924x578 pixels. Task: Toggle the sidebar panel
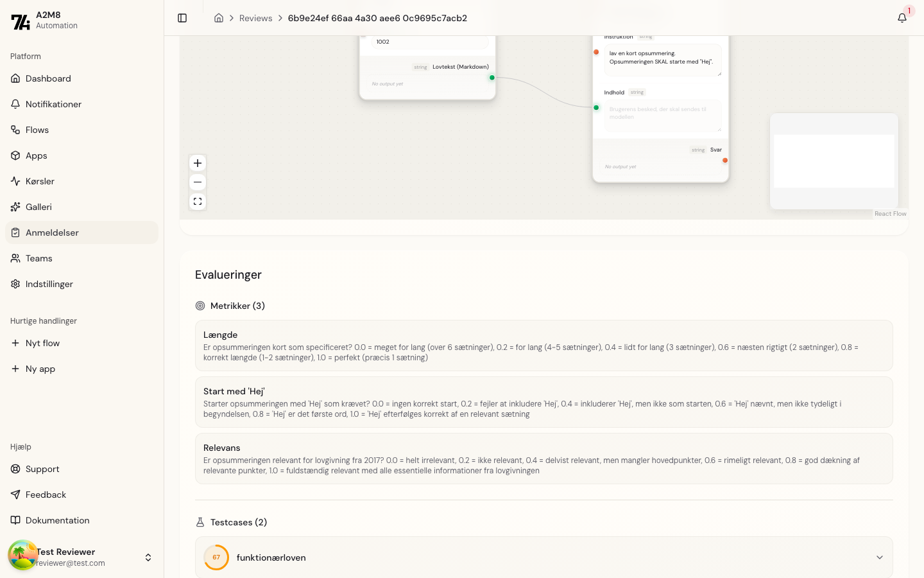(x=182, y=18)
